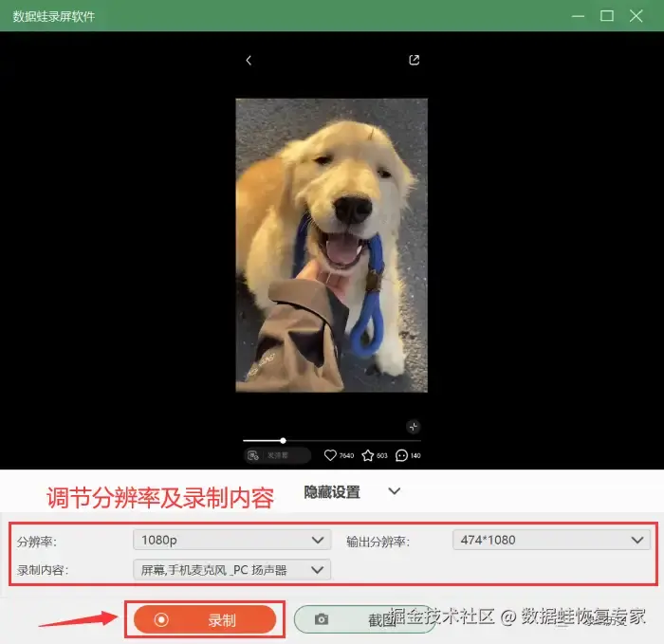Click the 截图 screenshot button

coord(364,619)
